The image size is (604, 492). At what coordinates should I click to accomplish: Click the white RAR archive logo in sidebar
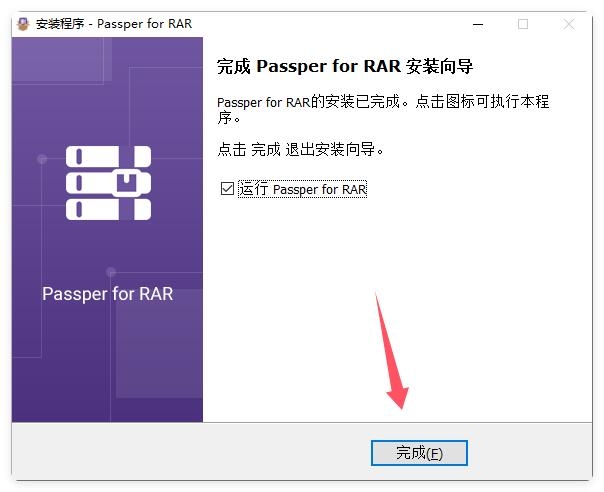coord(108,183)
